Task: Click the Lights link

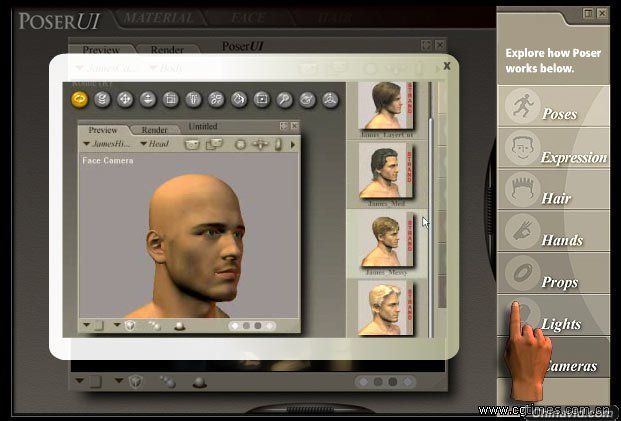Action: tap(561, 324)
